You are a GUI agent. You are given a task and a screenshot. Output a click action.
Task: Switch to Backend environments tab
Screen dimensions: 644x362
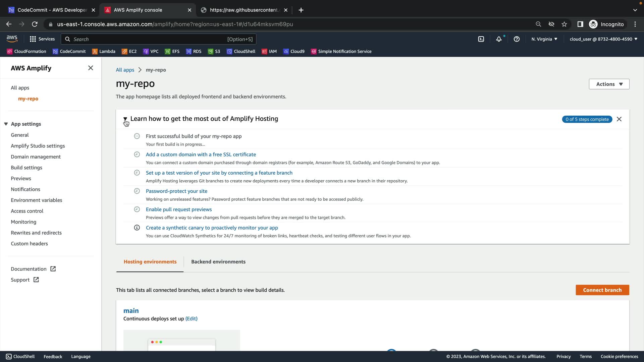pos(218,262)
